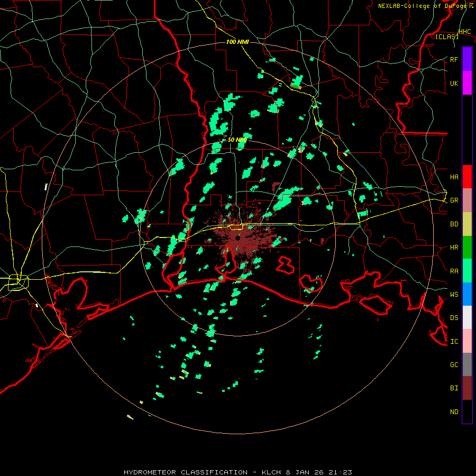The image size is (476, 476).
Task: Click the 50 NMI range ring label
Action: pos(237,140)
